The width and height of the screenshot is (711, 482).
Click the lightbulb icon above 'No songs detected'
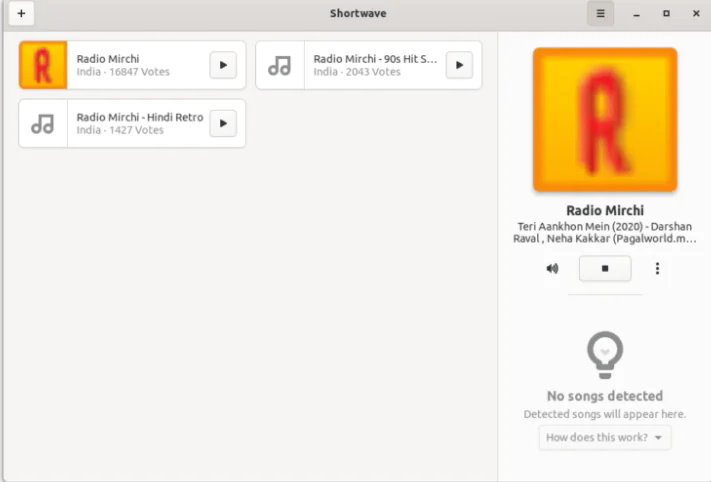click(x=605, y=355)
